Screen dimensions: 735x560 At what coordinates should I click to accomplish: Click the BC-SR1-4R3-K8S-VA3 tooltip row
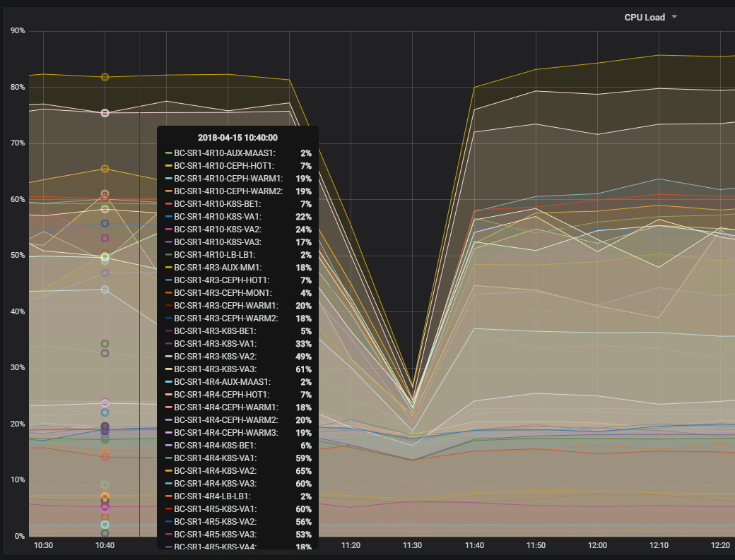(x=238, y=369)
